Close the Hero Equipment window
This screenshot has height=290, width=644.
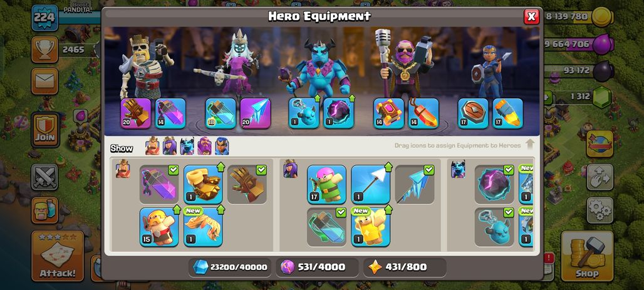pos(531,16)
